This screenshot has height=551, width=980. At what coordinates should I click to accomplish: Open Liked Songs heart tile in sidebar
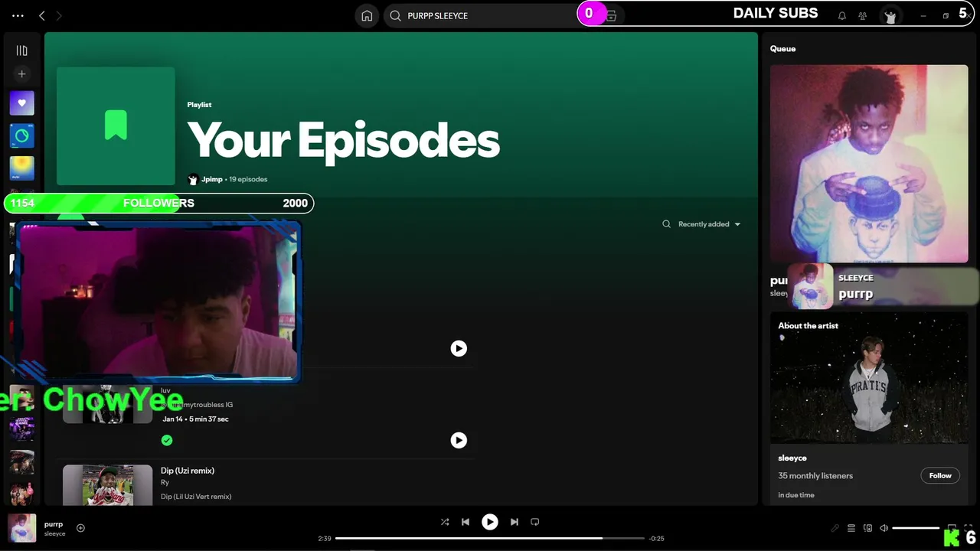[x=21, y=103]
